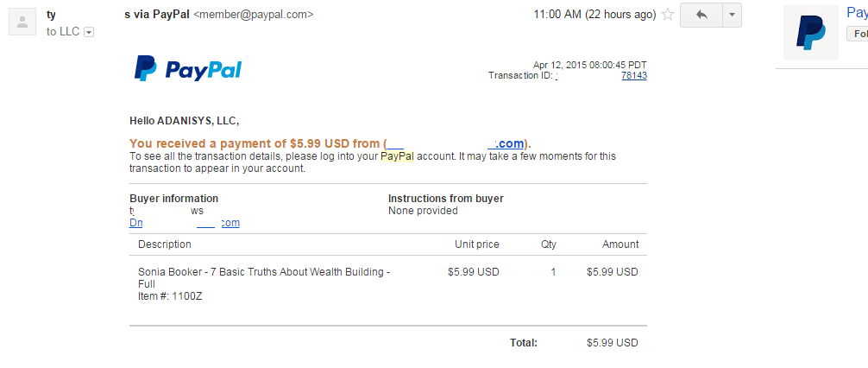
Task: Click the PayPal logo in email body
Action: tap(187, 69)
